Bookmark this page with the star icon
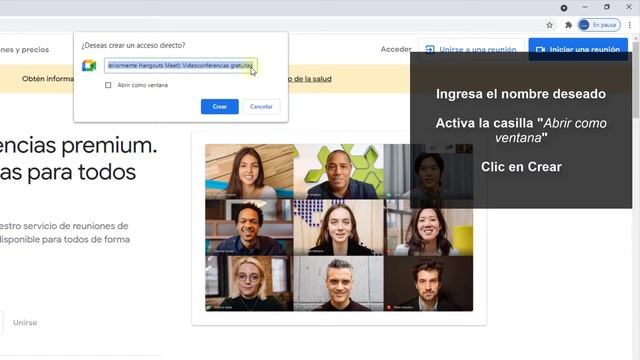Viewport: 640px width, 360px height. [549, 25]
